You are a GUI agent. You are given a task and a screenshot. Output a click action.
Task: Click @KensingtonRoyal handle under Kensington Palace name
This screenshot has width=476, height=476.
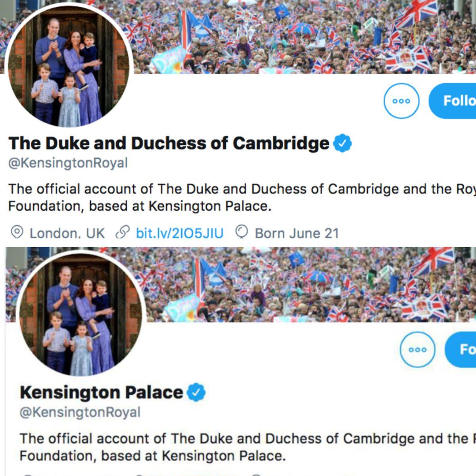(80, 412)
